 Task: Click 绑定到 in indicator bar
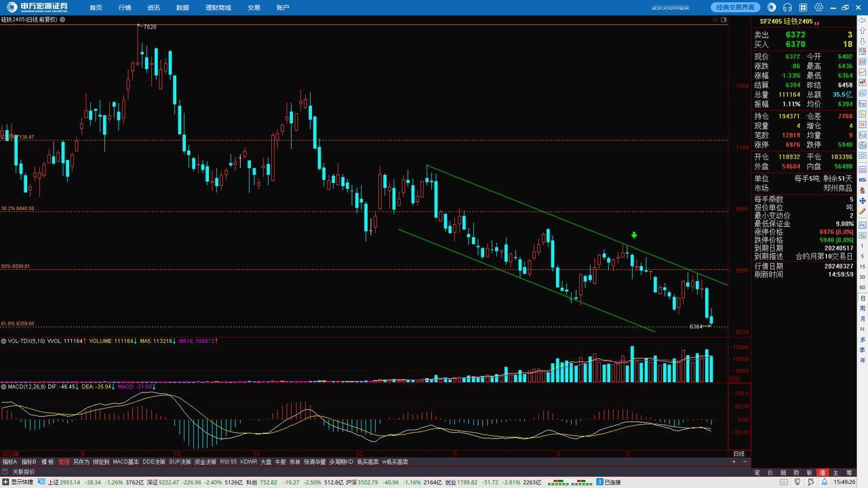pos(101,462)
